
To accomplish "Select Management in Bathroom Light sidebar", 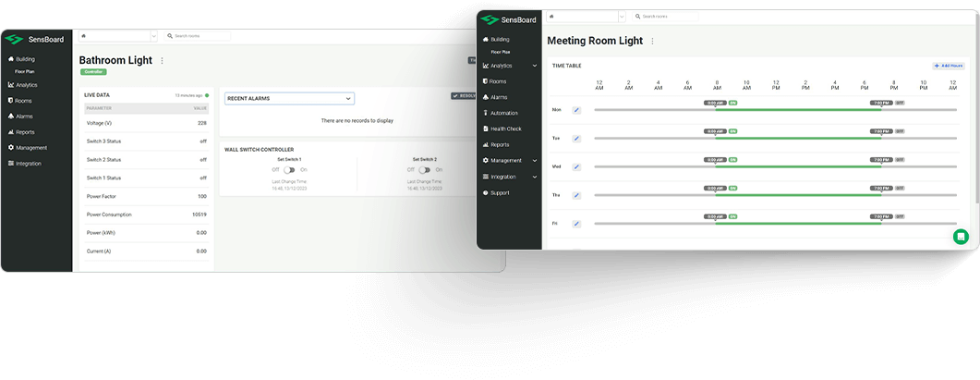I will coord(28,148).
